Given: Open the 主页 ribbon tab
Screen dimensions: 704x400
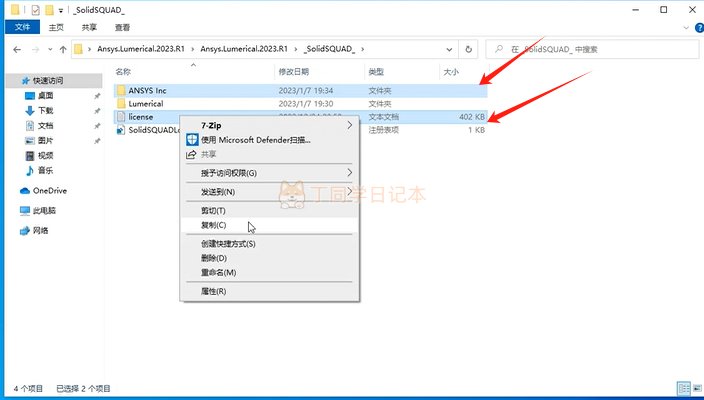Looking at the screenshot, I should [56, 27].
